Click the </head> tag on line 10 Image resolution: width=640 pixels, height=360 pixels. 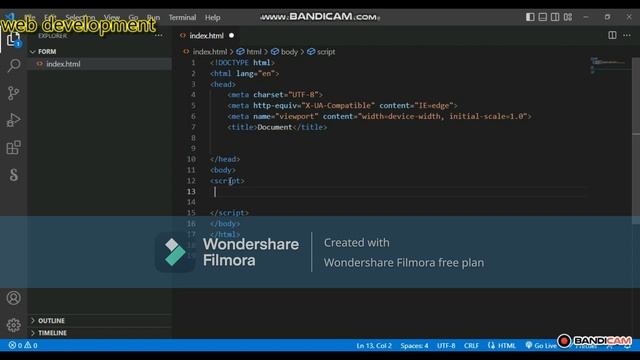[225, 159]
